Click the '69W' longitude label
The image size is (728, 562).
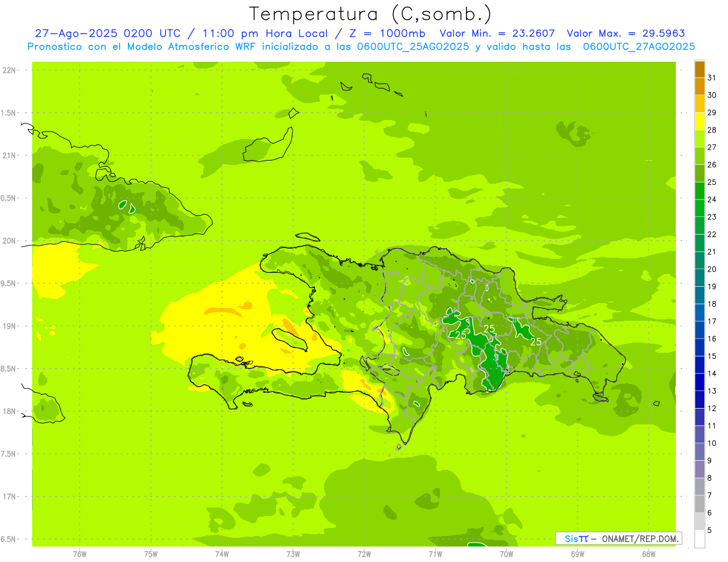578,554
